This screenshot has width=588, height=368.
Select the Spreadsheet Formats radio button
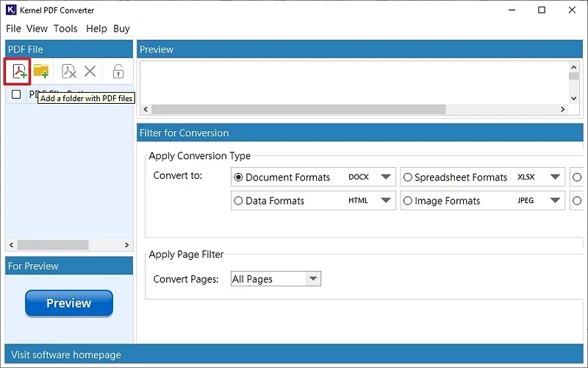408,177
